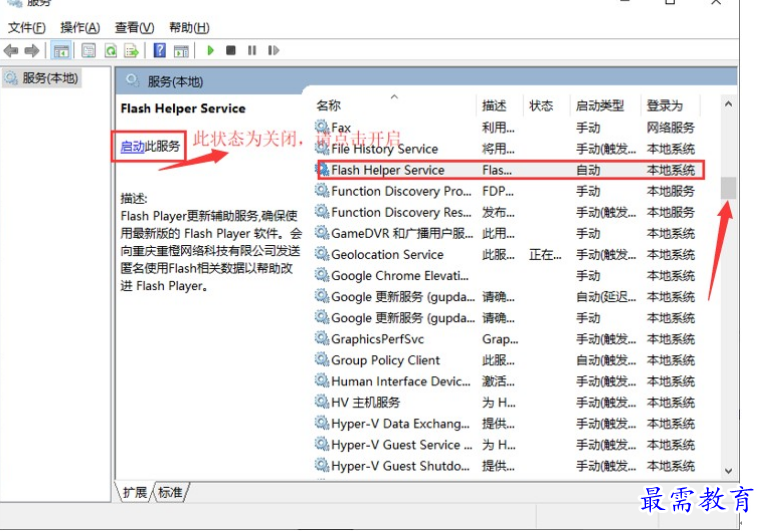The image size is (762, 531).
Task: Click the gear icon beside Fax
Action: point(322,127)
